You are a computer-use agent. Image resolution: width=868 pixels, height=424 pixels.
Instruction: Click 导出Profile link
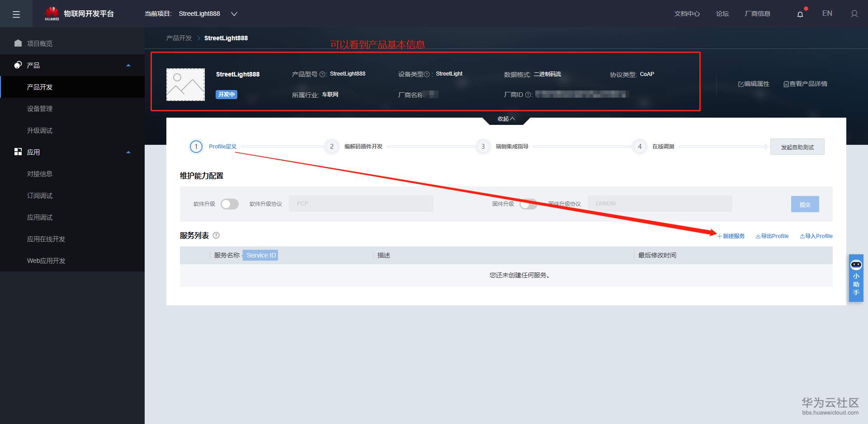pyautogui.click(x=772, y=236)
